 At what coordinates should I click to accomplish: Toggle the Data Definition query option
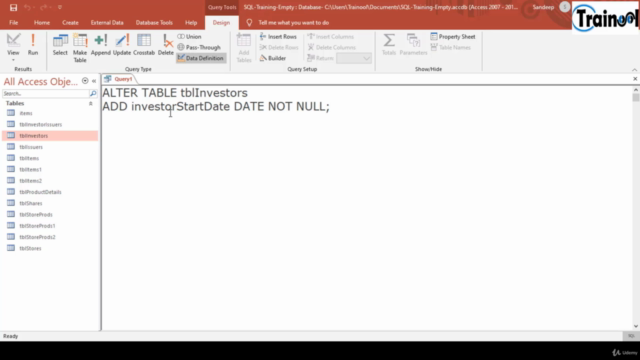pyautogui.click(x=201, y=58)
